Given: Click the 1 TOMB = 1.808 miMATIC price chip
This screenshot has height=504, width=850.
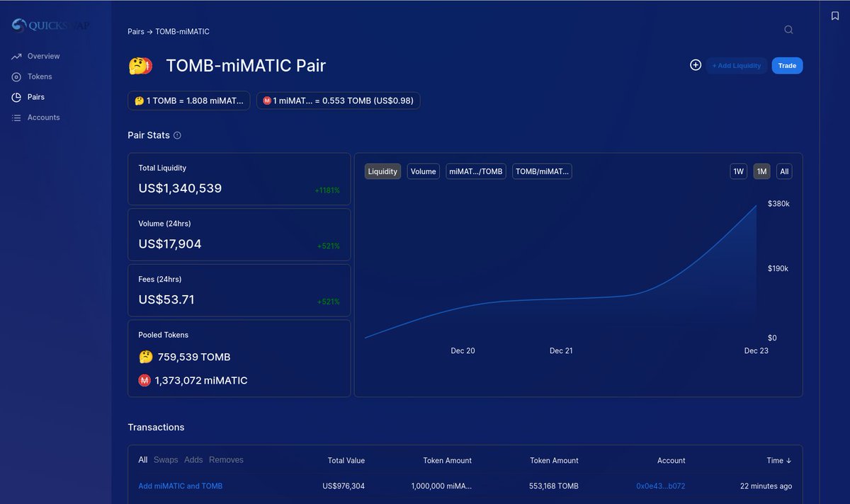Looking at the screenshot, I should coord(189,101).
